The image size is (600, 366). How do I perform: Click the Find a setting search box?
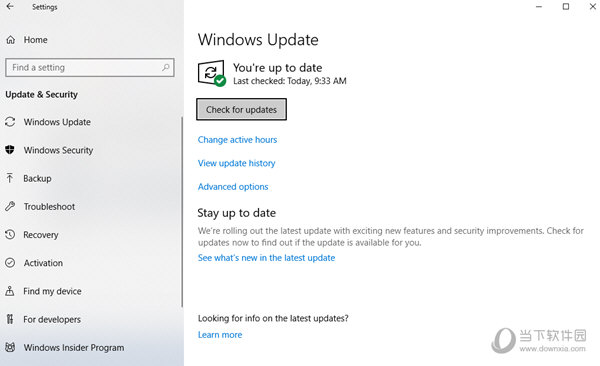90,67
